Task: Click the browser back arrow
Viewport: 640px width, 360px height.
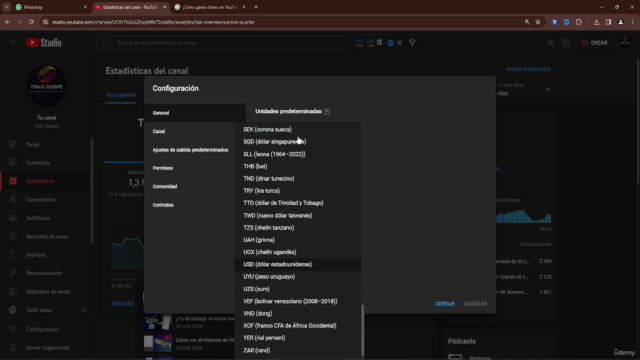Action: coord(7,22)
